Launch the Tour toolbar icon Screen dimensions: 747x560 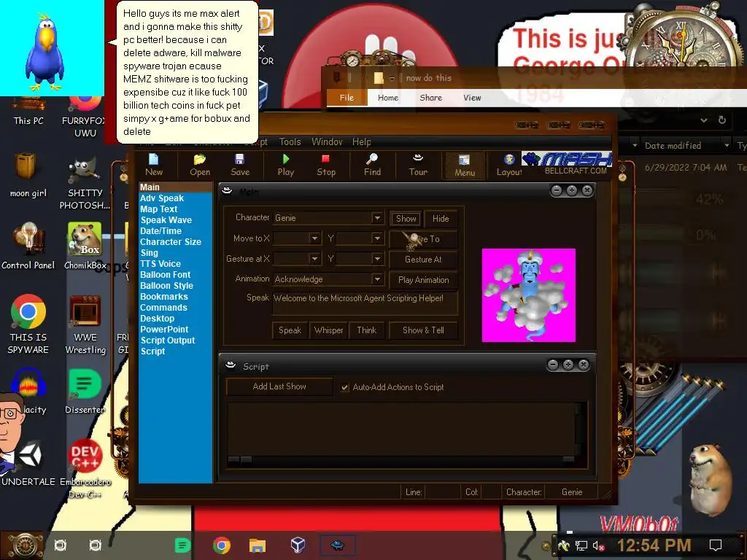pos(418,166)
